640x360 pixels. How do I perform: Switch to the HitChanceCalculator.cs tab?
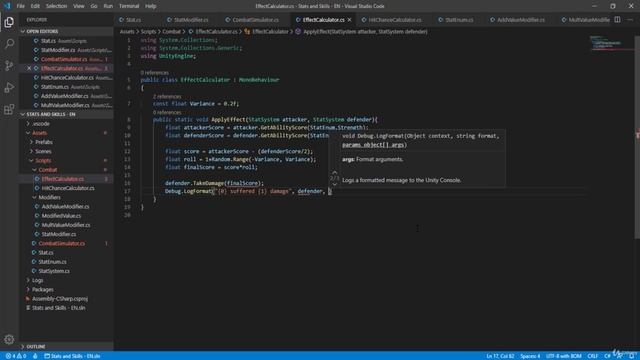click(395, 20)
